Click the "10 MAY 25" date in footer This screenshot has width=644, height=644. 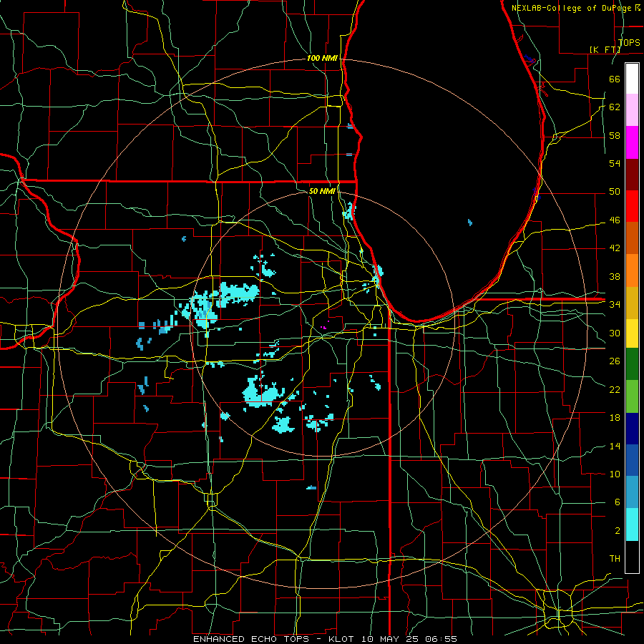coord(389,639)
